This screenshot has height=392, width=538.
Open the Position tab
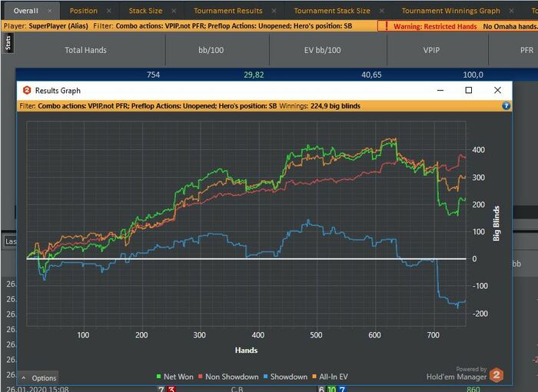[84, 11]
